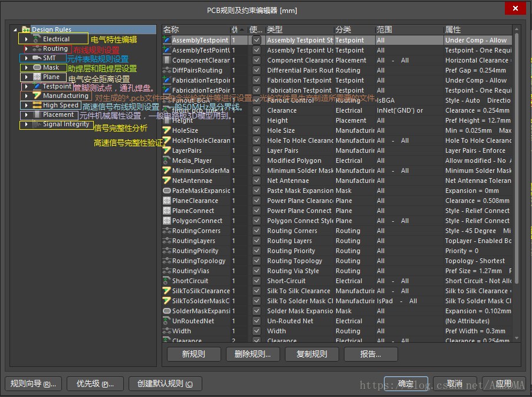Image resolution: width=532 pixels, height=397 pixels.
Task: Sort rules by the 使... enabled column header
Action: click(257, 30)
